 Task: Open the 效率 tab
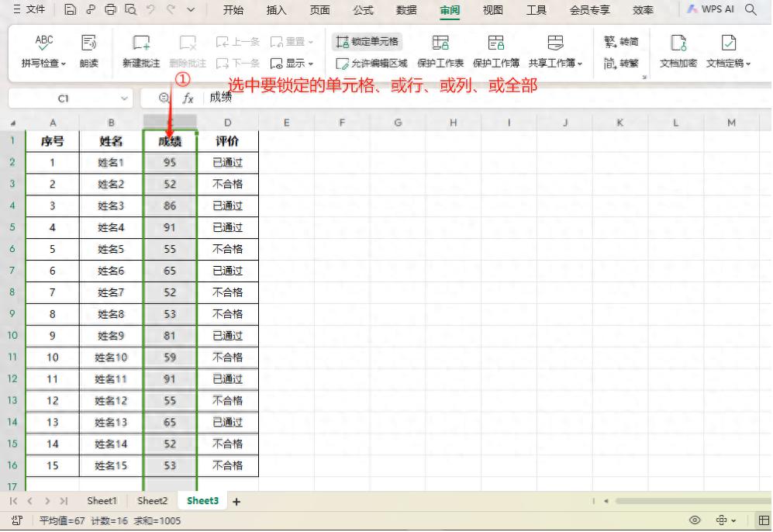point(643,10)
